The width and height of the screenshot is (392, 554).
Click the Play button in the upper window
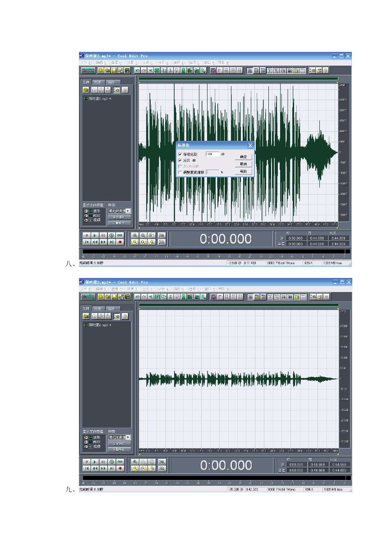(95, 235)
